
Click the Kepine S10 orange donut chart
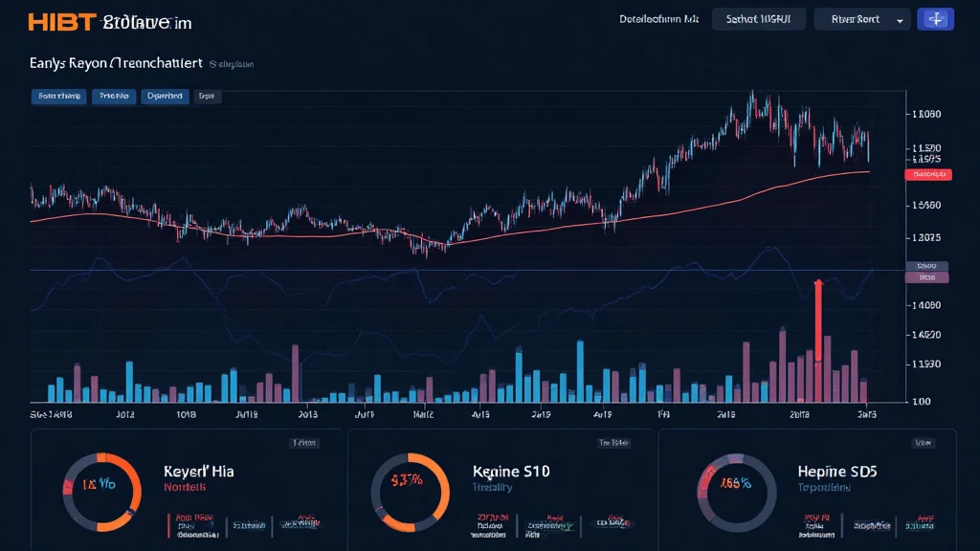coord(410,492)
